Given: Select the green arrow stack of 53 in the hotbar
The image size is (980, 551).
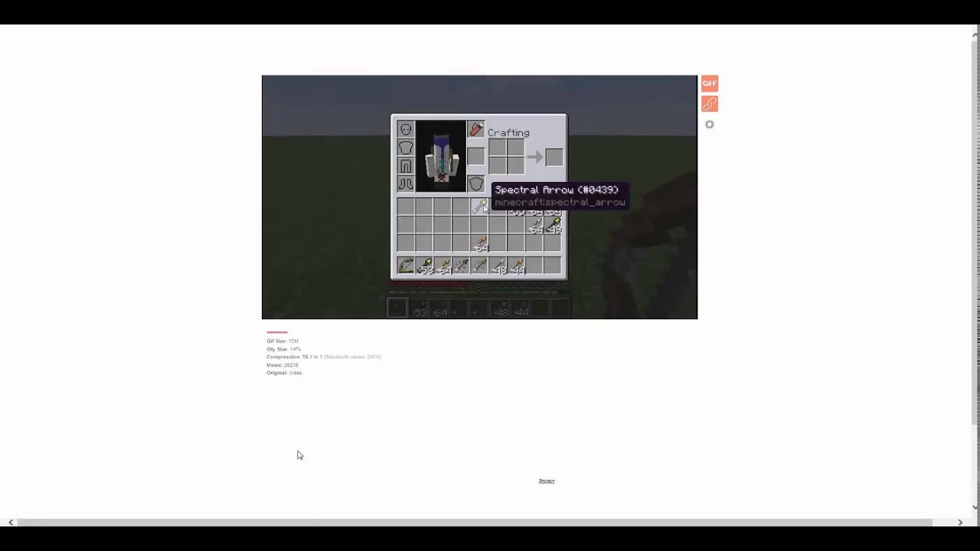Looking at the screenshot, I should click(424, 266).
